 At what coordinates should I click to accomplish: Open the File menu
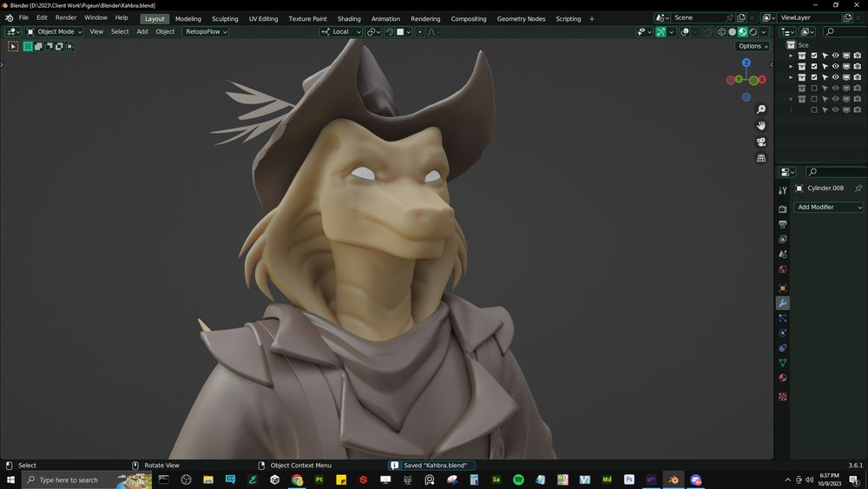point(23,17)
